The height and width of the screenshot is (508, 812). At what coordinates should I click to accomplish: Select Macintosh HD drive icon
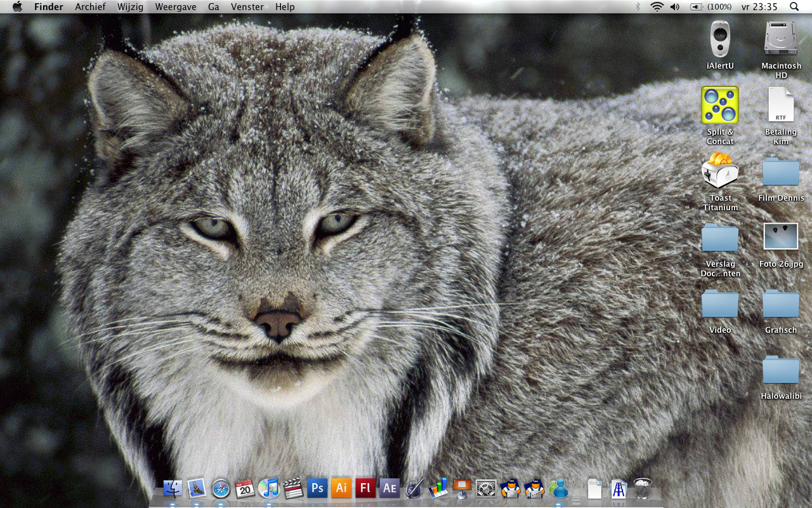point(781,50)
